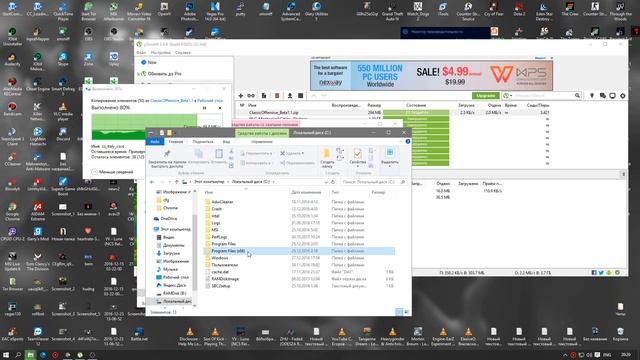640x360 pixels.
Task: Click the pin to Quick Access icon in Explorer
Action: 167,154
